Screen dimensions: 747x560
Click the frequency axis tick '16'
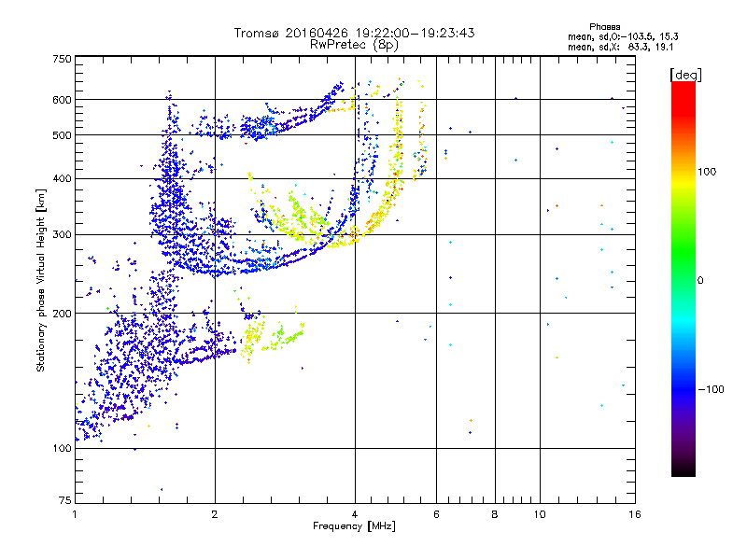[635, 514]
